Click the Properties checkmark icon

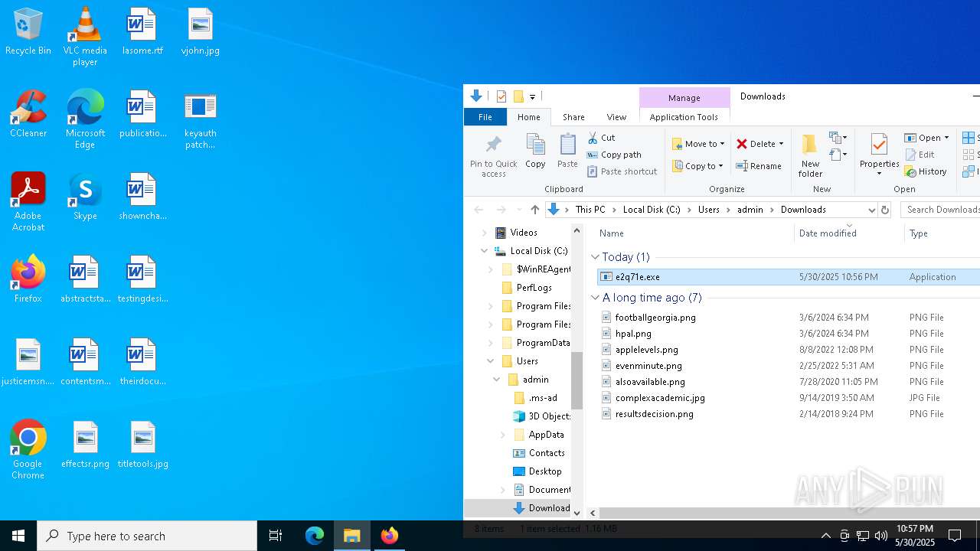[879, 145]
